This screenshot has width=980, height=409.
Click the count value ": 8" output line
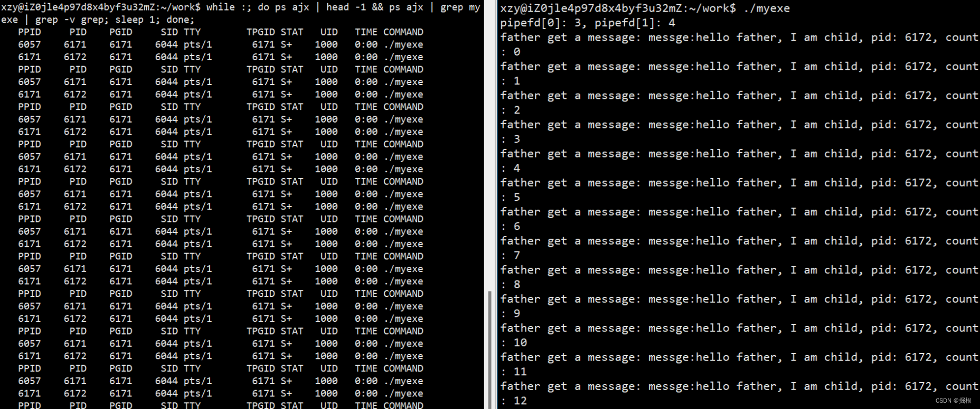click(x=511, y=284)
